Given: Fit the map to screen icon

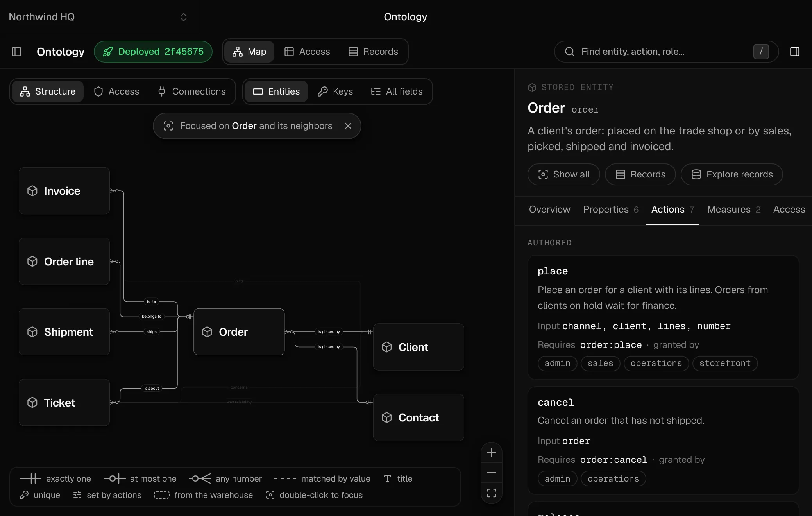Looking at the screenshot, I should (491, 493).
